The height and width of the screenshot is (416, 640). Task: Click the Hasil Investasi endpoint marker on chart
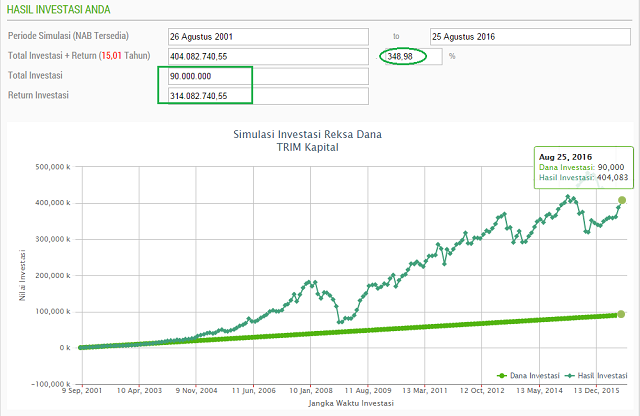[621, 200]
